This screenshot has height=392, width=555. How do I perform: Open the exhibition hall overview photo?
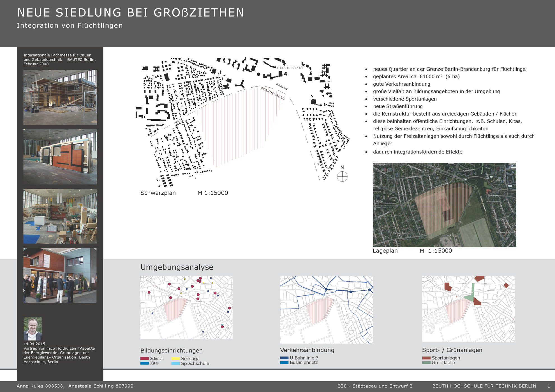60,216
